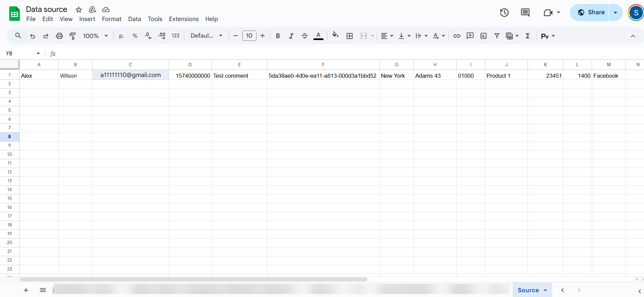Open the Google Sheets home icon
Viewport: 644px width, 297px height.
[14, 14]
